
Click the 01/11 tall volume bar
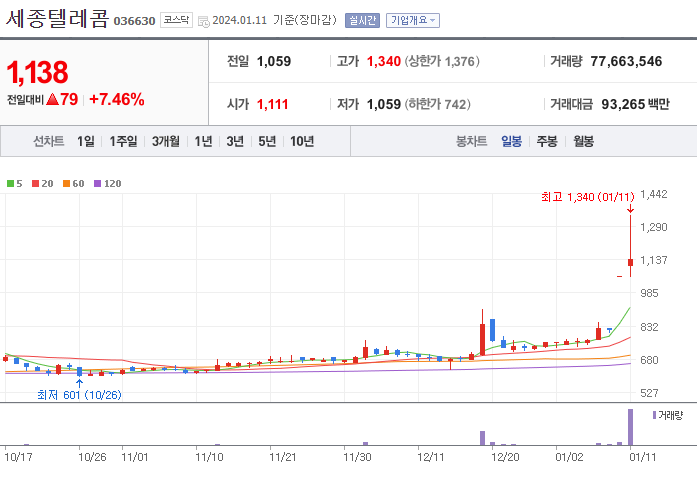click(630, 427)
